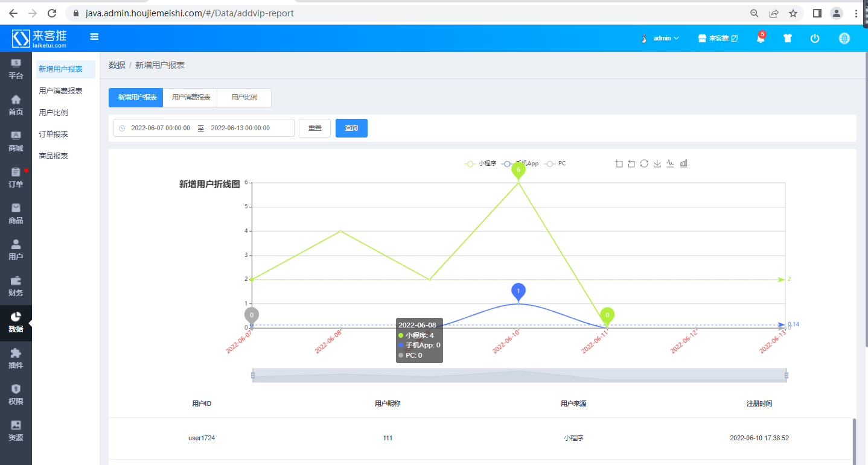Viewport: 868px width, 465px height.
Task: Click the browser back arrow
Action: (x=13, y=13)
